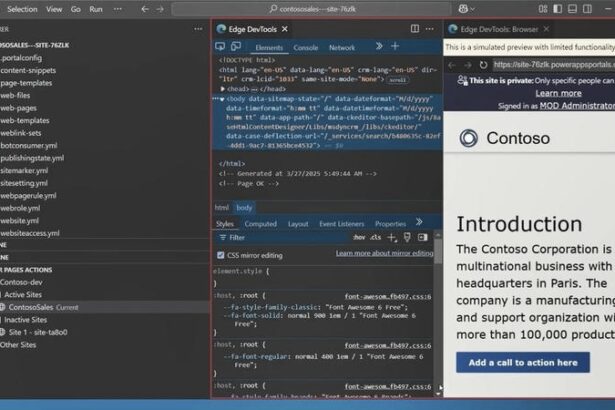Close the Edge DevTools: Browser tab
The image size is (615, 410).
pos(546,29)
